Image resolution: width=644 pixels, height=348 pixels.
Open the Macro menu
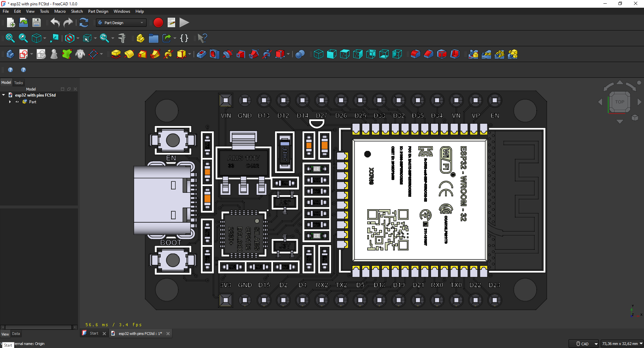pyautogui.click(x=60, y=11)
